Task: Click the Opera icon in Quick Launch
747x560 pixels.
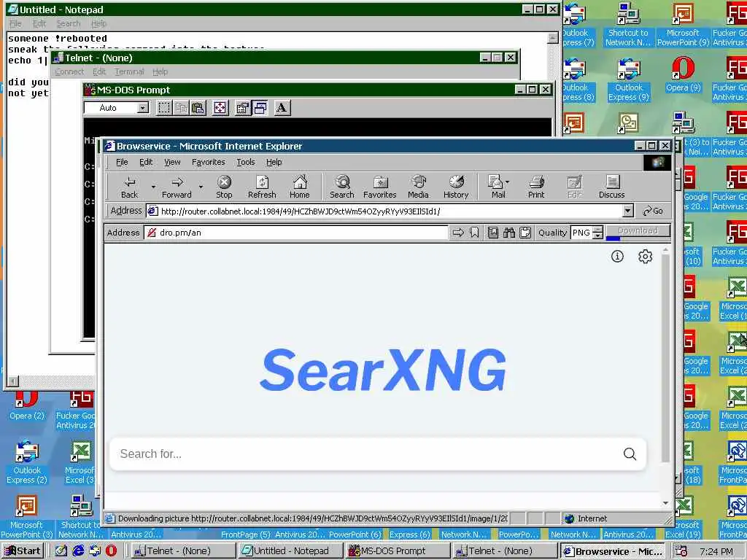Action: tap(111, 551)
